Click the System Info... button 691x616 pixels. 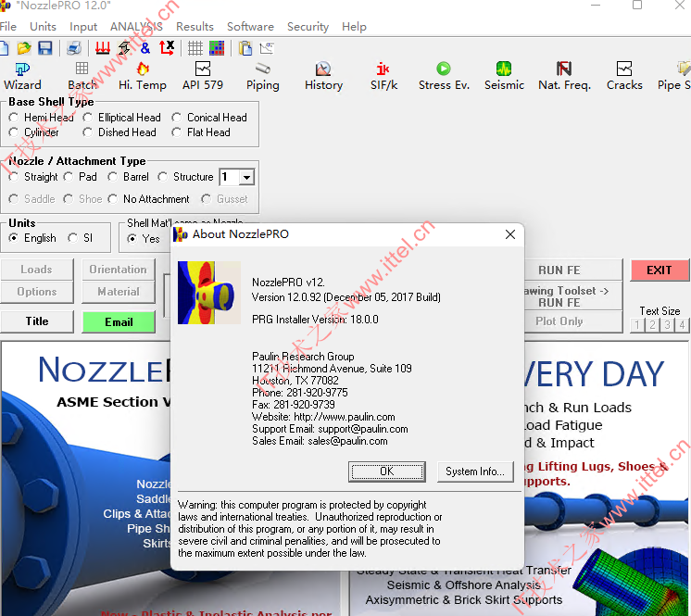475,471
